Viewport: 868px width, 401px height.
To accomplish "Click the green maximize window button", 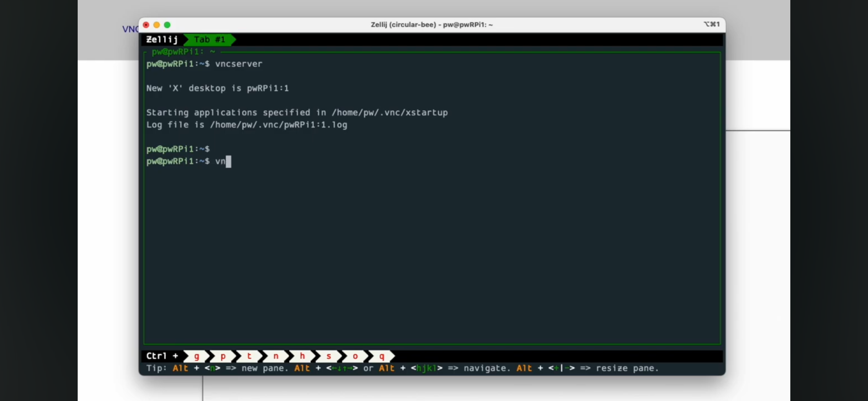I will coord(167,25).
